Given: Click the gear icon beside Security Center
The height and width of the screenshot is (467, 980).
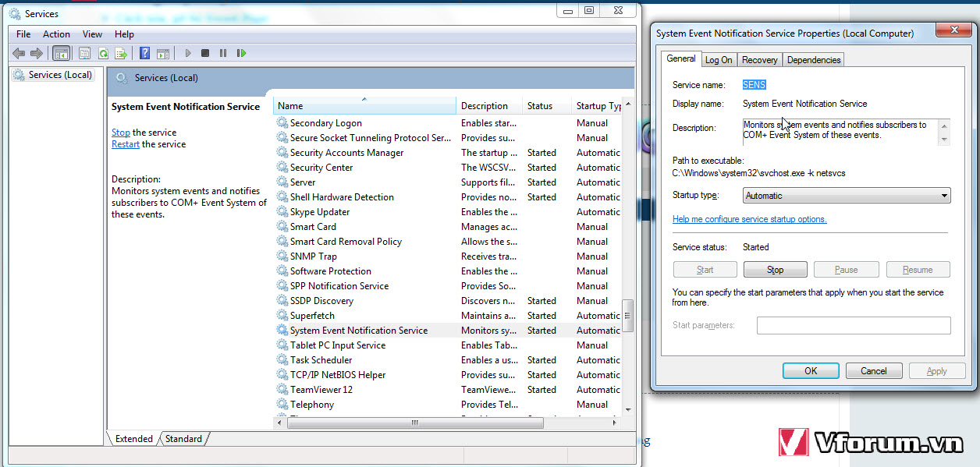Looking at the screenshot, I should coord(282,168).
